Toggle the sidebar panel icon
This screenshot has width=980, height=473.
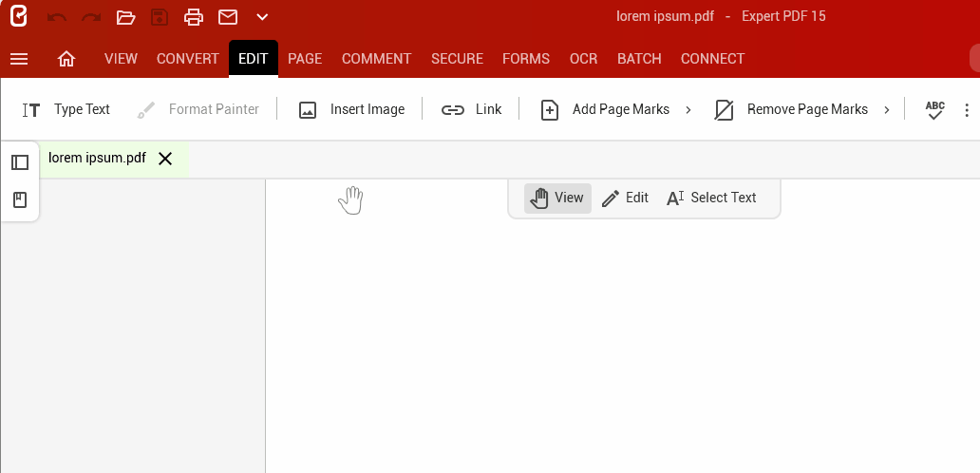click(x=20, y=162)
